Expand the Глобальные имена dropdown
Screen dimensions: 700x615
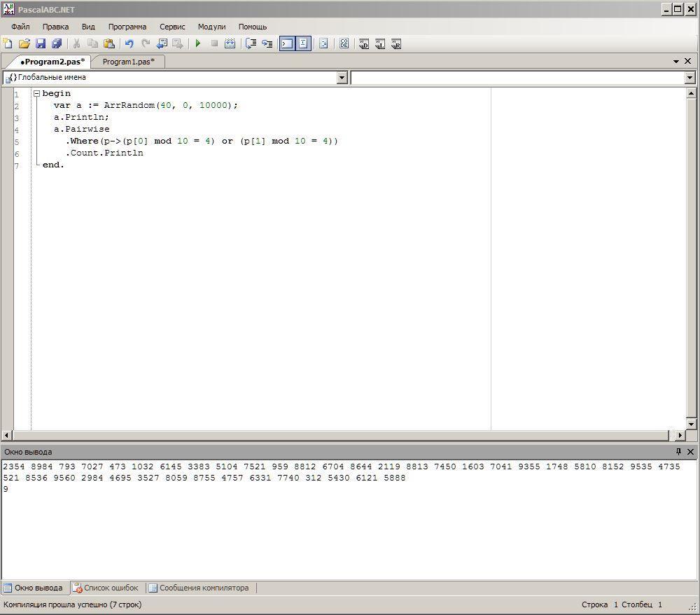[x=342, y=78]
